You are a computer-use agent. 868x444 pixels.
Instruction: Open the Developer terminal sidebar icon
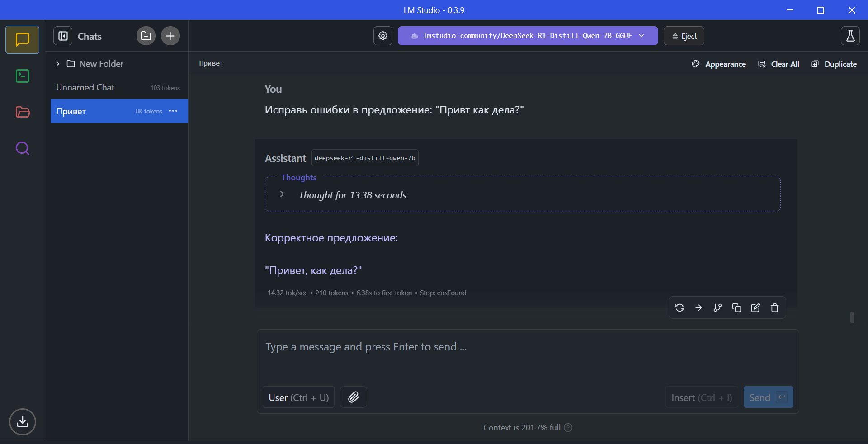click(x=23, y=76)
